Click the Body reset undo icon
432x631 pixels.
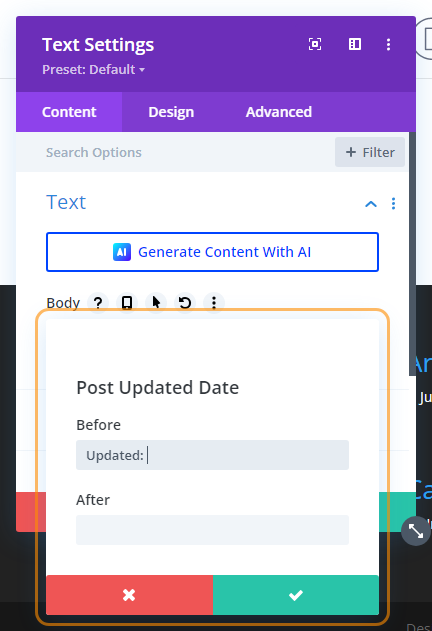tap(185, 302)
